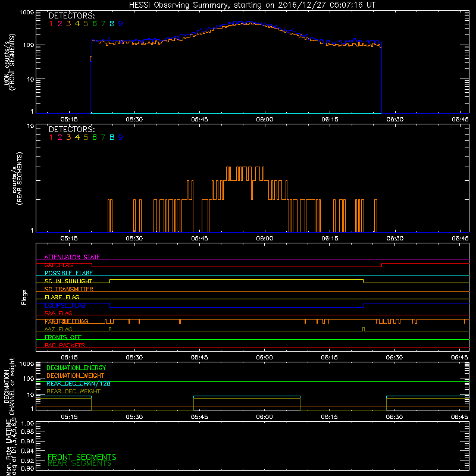Screen dimensions: 476x476
Task: Pick detector 6 in rear segments legend
Action: [95, 137]
